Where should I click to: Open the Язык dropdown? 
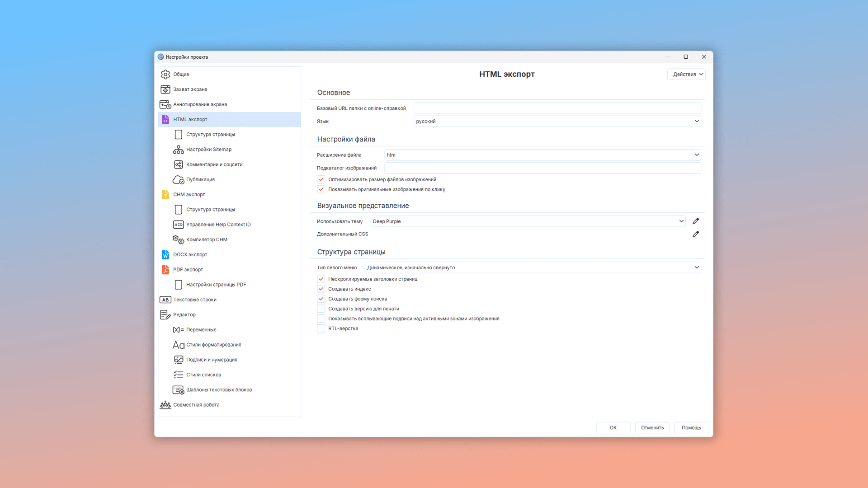[557, 121]
